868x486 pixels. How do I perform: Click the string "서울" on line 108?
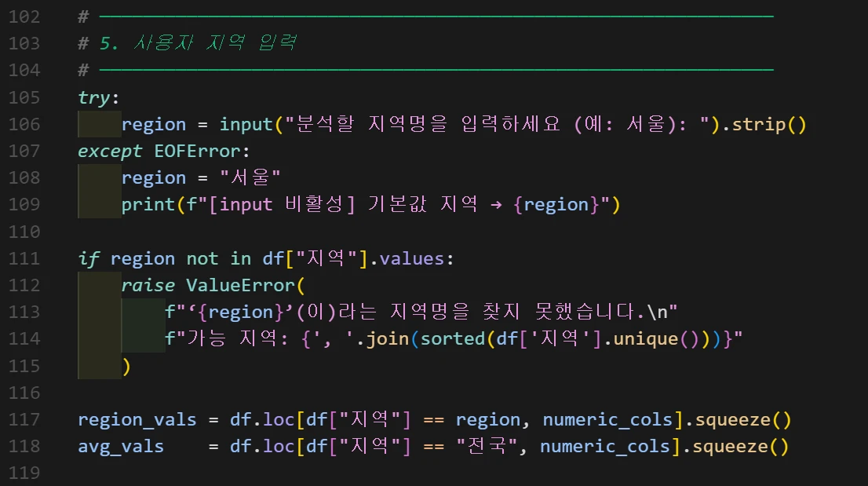[x=250, y=177]
